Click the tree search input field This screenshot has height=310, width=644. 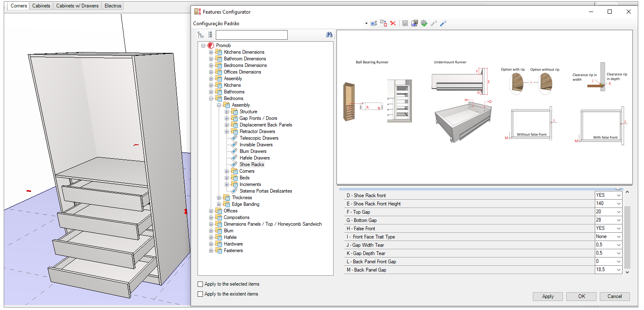click(x=251, y=35)
